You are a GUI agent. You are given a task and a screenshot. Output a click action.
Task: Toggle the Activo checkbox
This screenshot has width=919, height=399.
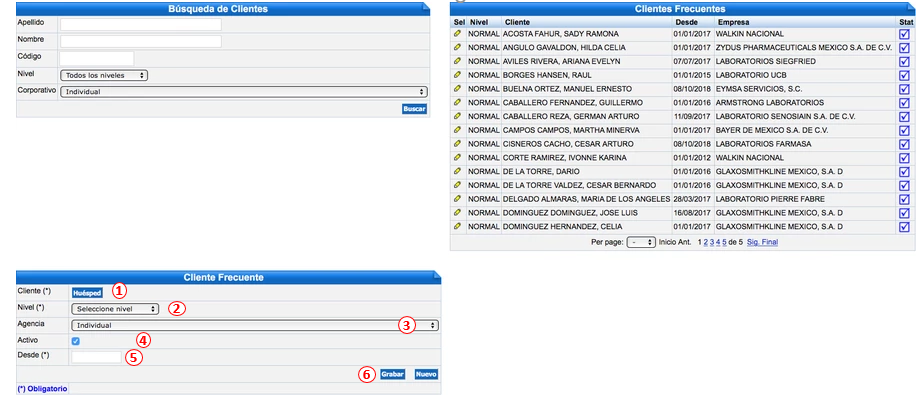[x=76, y=341]
